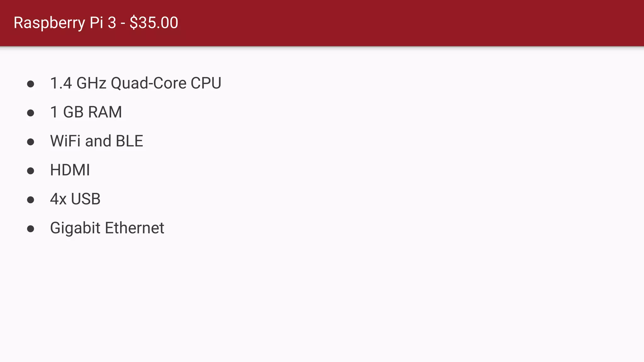
Task: Click the word "BLE" in third bullet
Action: (129, 141)
